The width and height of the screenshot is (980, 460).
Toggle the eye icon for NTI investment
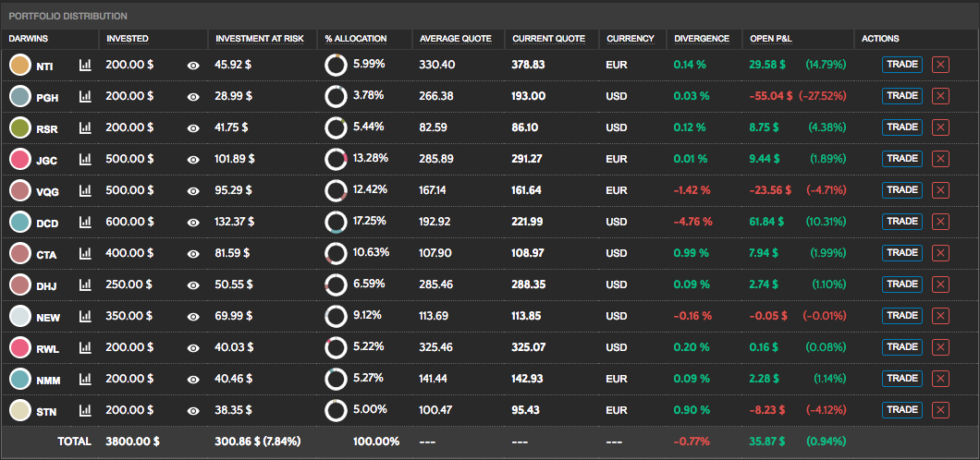[193, 66]
